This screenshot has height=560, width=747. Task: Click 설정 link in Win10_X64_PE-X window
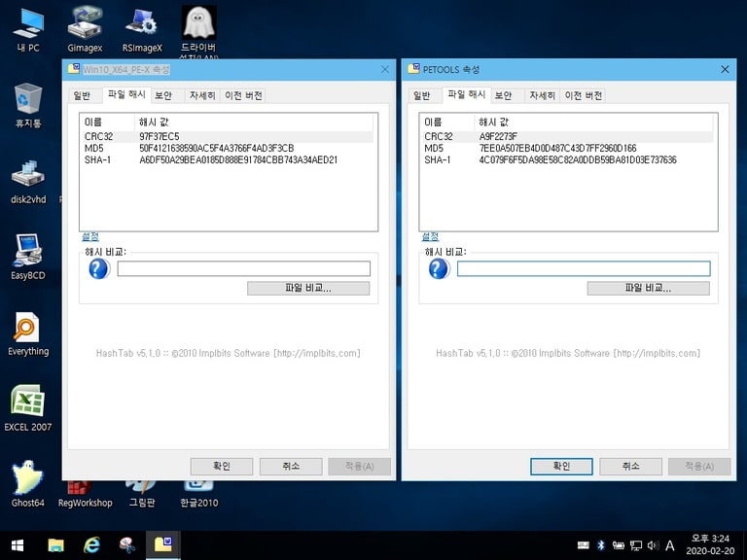pyautogui.click(x=90, y=236)
